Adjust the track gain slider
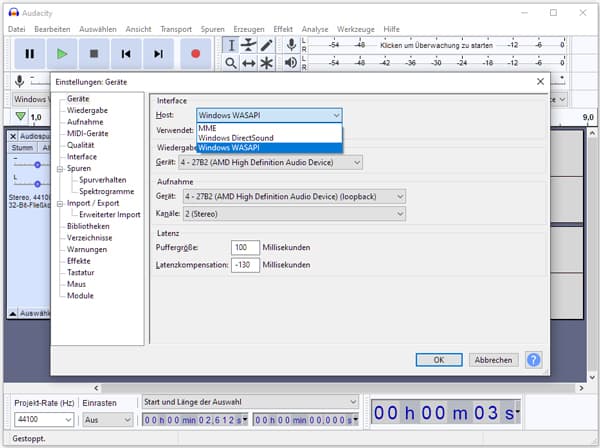Viewport: 600px width, 448px height. click(x=37, y=165)
